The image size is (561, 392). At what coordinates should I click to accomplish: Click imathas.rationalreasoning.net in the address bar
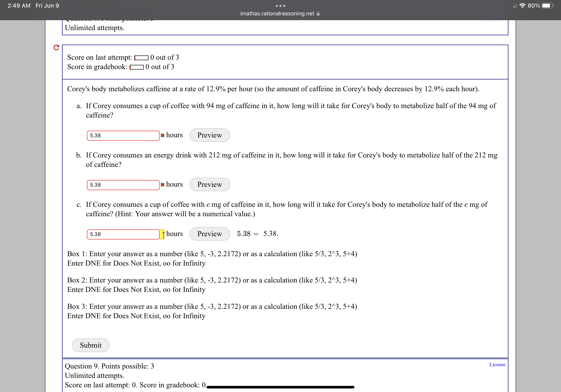tap(277, 13)
